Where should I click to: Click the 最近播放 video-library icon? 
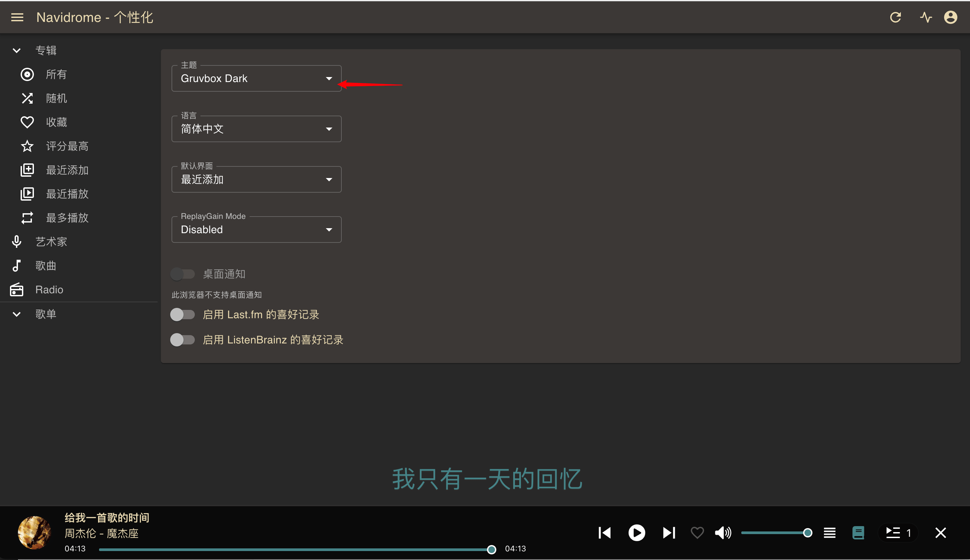tap(27, 194)
